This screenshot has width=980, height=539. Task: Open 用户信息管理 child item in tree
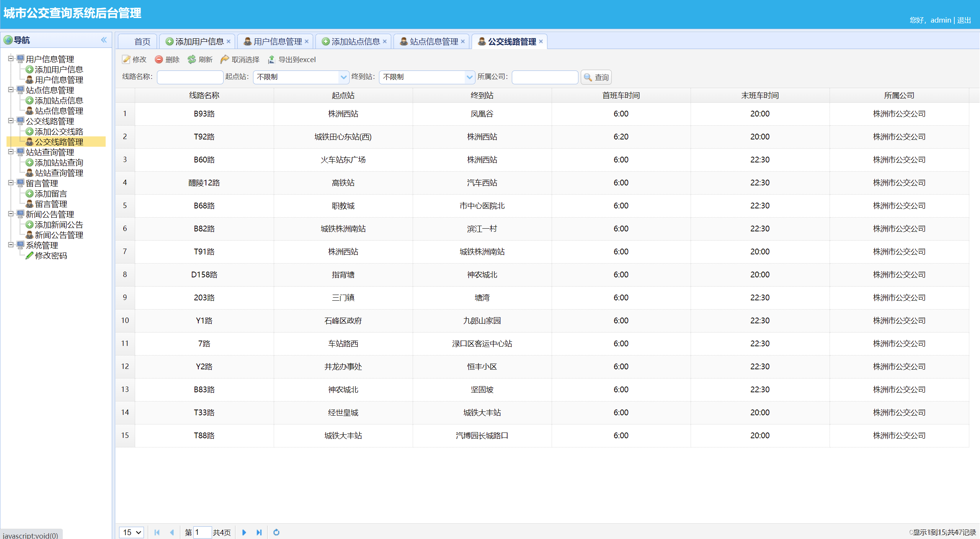(59, 80)
